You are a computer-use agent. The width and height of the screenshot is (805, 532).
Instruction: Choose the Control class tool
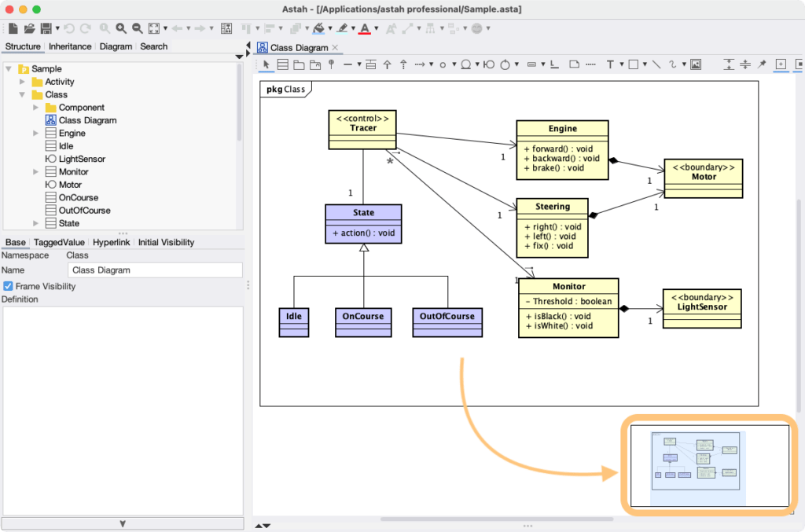tap(505, 64)
